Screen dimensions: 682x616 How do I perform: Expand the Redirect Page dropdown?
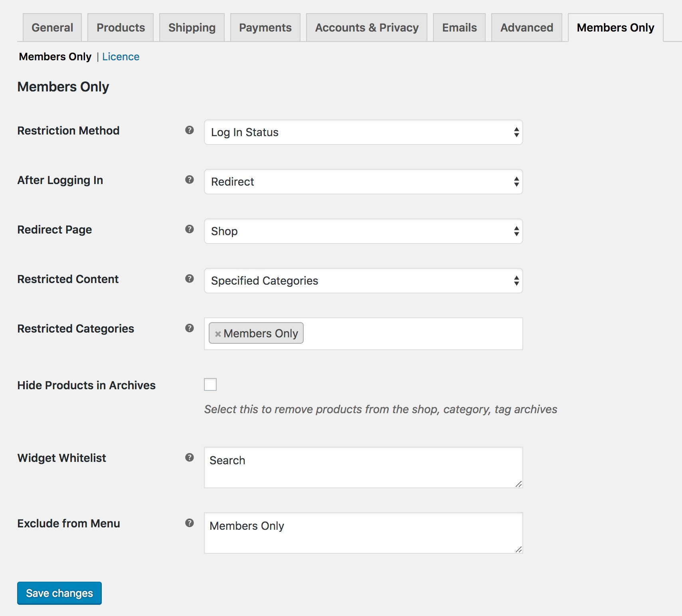tap(363, 231)
